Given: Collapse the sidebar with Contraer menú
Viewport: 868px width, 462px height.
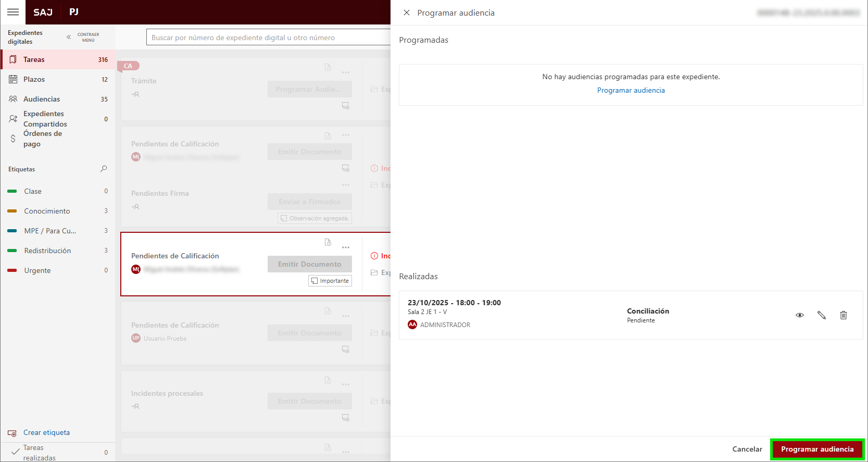Looking at the screenshot, I should pos(83,37).
